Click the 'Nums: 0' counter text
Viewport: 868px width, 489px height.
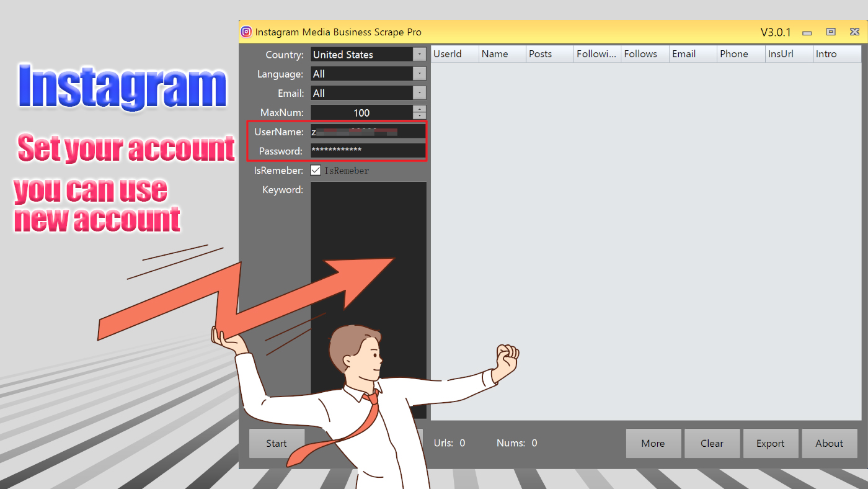pos(517,443)
